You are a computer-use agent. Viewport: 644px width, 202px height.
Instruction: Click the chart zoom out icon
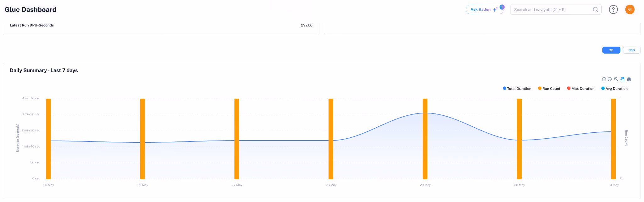pos(610,79)
